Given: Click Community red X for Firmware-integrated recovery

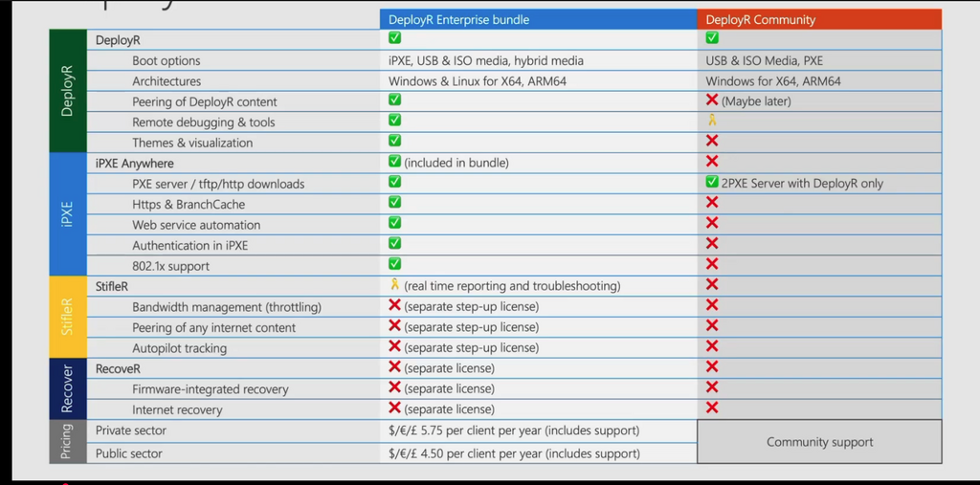Looking at the screenshot, I should coord(712,387).
